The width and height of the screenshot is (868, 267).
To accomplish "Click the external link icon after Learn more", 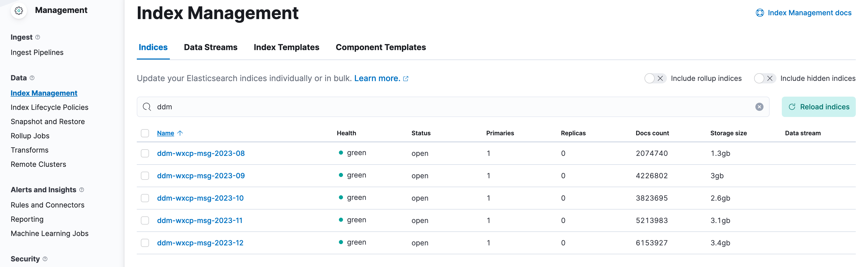I will [x=406, y=79].
